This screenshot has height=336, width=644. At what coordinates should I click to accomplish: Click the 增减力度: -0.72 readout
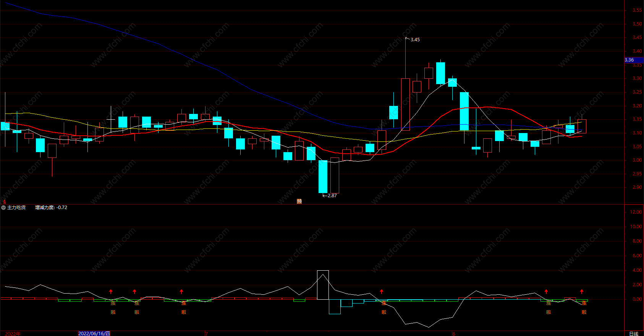coord(51,208)
